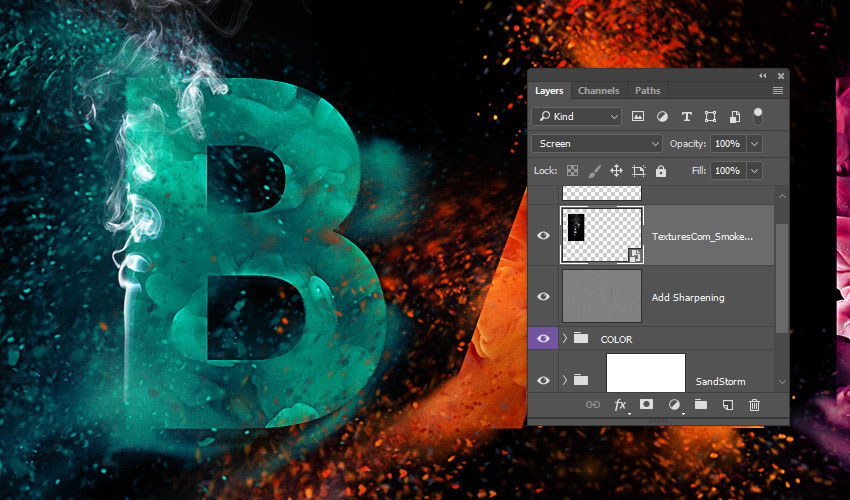
Task: Click the COLOR group folder icon
Action: (581, 338)
